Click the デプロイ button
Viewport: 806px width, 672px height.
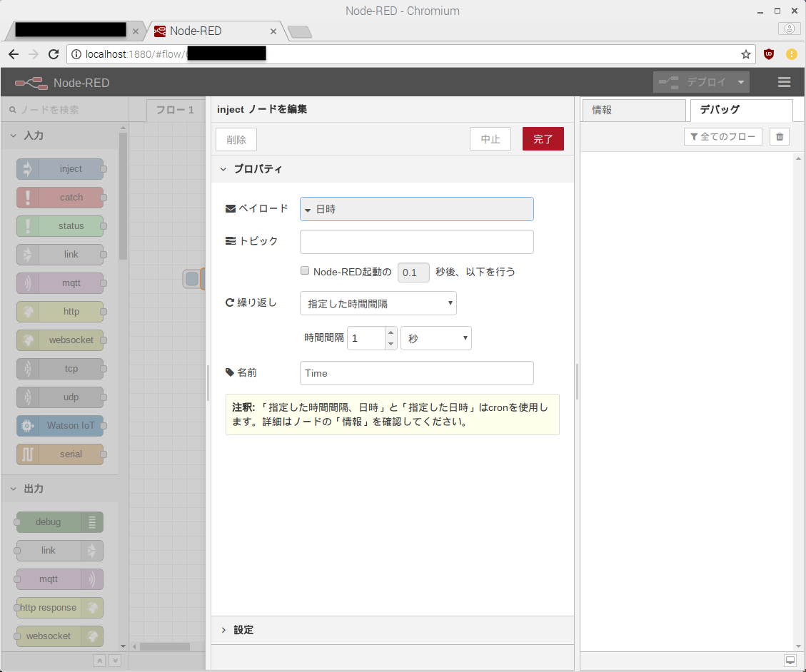693,82
